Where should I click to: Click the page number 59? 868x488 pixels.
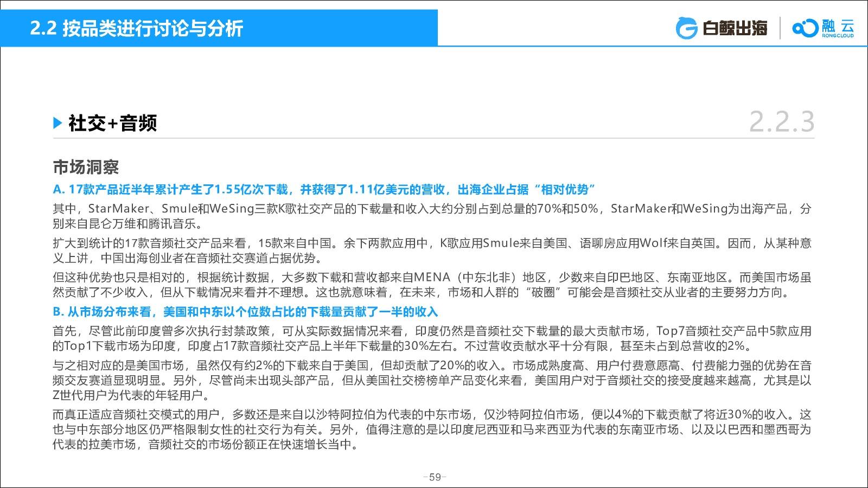tap(435, 477)
